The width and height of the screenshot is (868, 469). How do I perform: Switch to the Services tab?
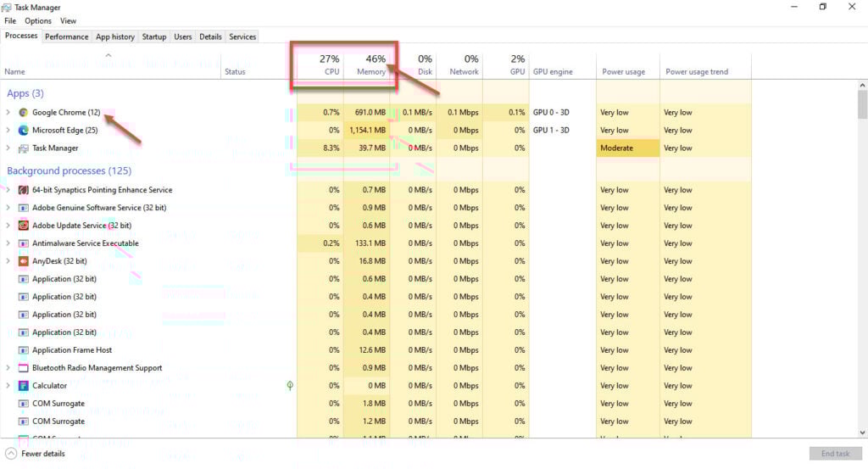pyautogui.click(x=242, y=36)
